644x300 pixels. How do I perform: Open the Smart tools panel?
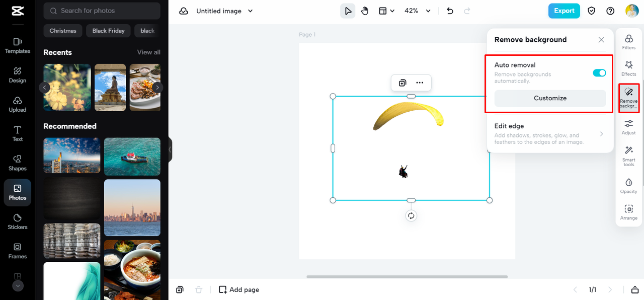[x=628, y=156]
